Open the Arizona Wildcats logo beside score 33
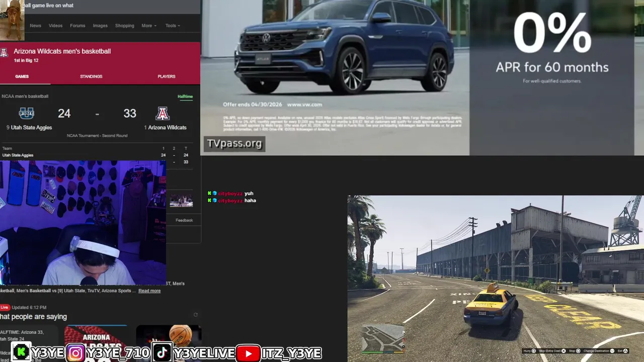 tap(162, 114)
